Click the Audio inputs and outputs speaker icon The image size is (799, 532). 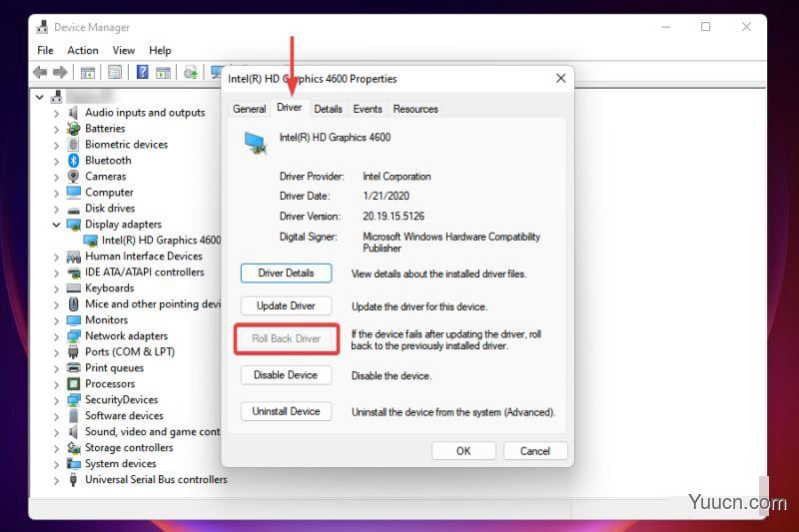pyautogui.click(x=73, y=113)
